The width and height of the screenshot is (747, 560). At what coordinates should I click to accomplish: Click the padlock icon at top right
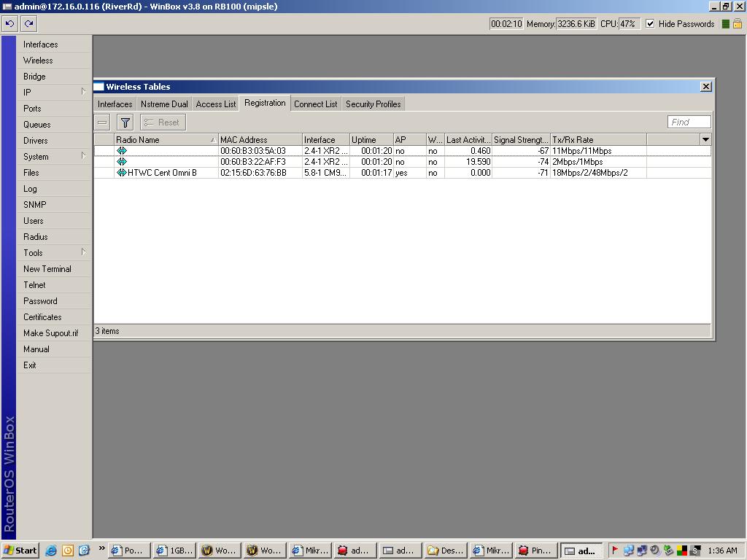pos(738,23)
